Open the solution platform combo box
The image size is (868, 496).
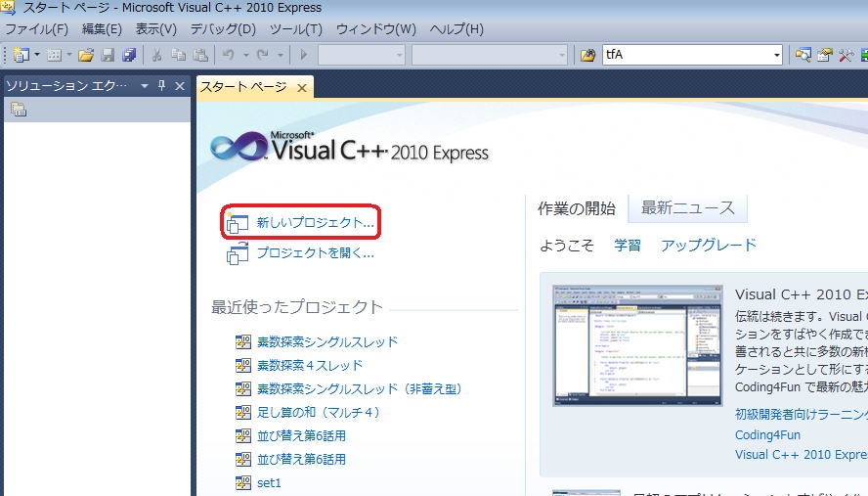click(x=490, y=55)
